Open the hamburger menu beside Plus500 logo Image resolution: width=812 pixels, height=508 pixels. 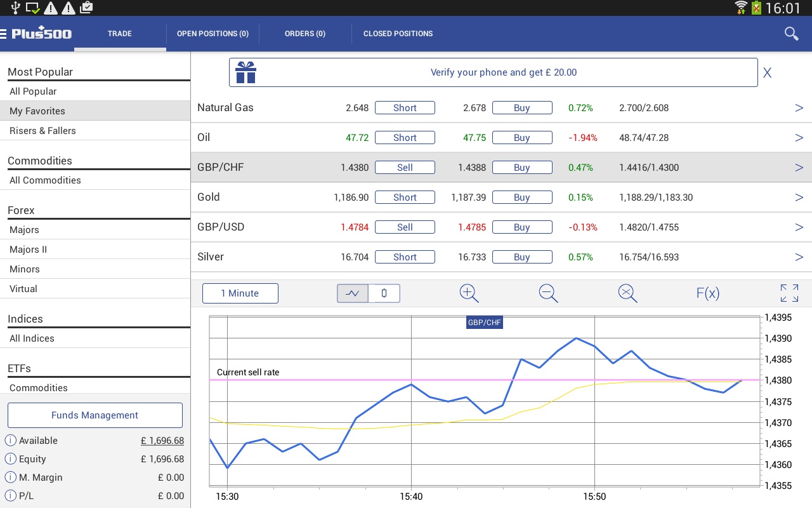coord(3,34)
